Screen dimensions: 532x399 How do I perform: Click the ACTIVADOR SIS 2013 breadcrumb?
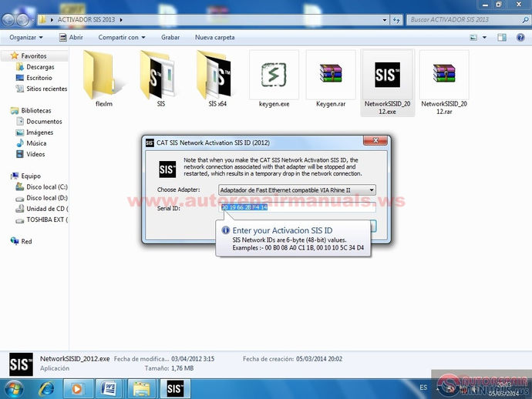click(x=86, y=20)
